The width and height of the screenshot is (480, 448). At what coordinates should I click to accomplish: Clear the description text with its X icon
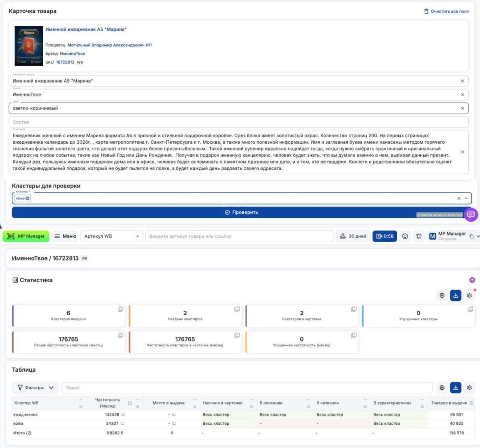pos(462,152)
